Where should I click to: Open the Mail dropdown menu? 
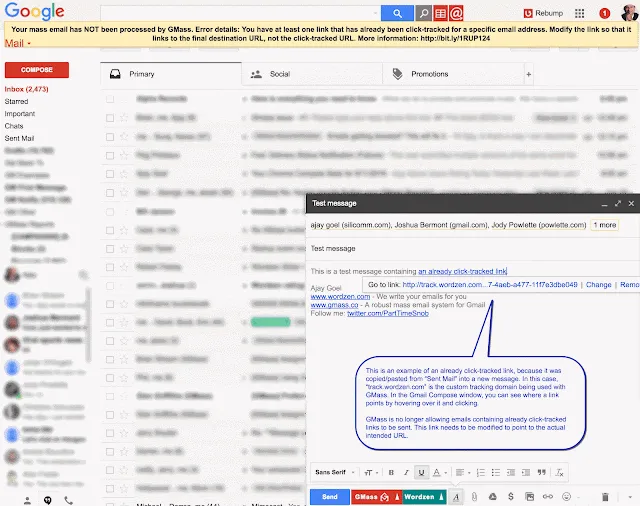pos(18,43)
